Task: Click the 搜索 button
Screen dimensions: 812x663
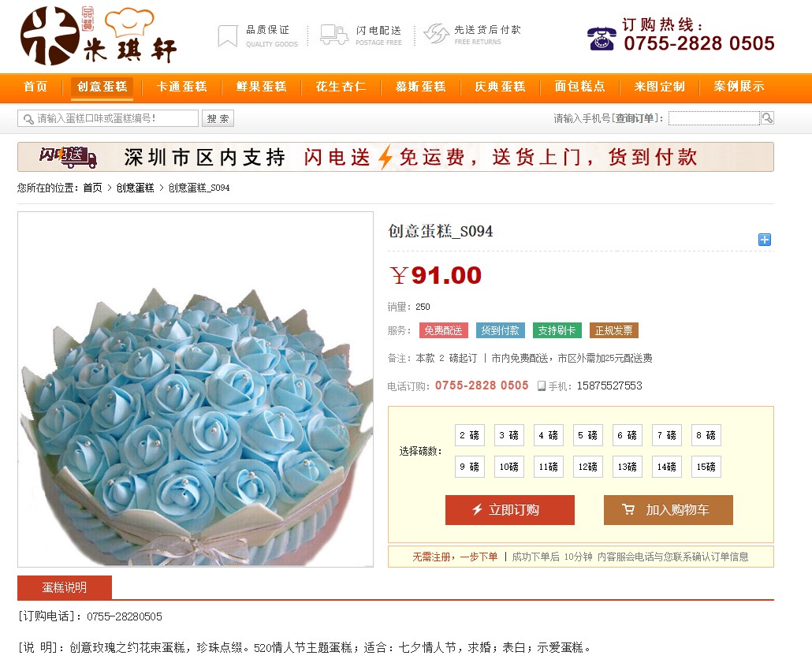Action: tap(218, 118)
